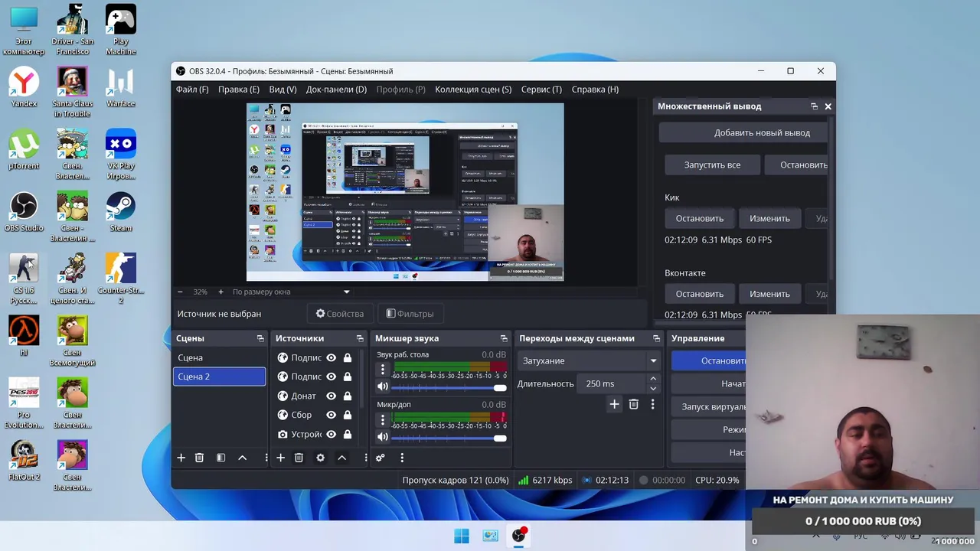Viewport: 980px width, 551px height.
Task: Open the Затухание transition dropdown
Action: point(589,360)
